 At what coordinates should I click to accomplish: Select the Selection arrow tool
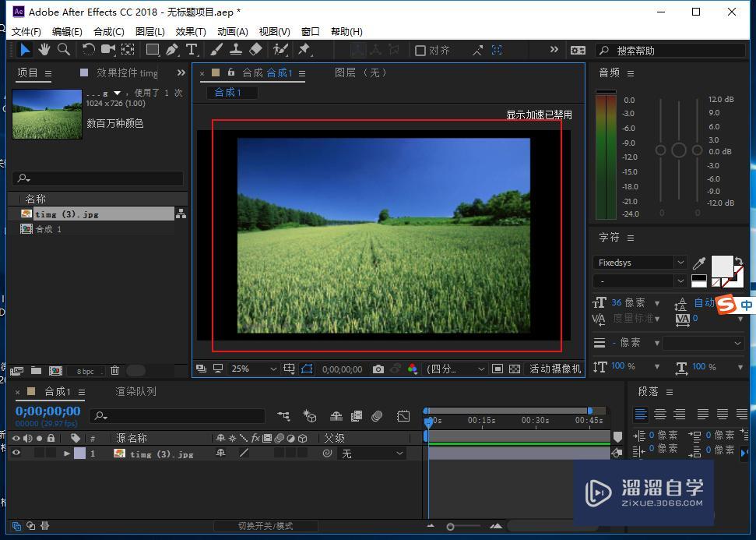click(25, 50)
